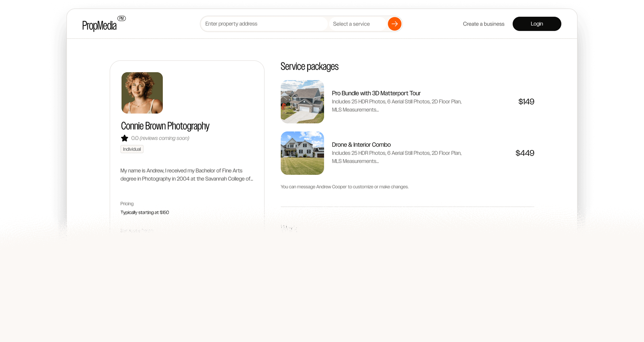Image resolution: width=644 pixels, height=342 pixels.
Task: Click the PM badge beside the logo
Action: [x=122, y=18]
